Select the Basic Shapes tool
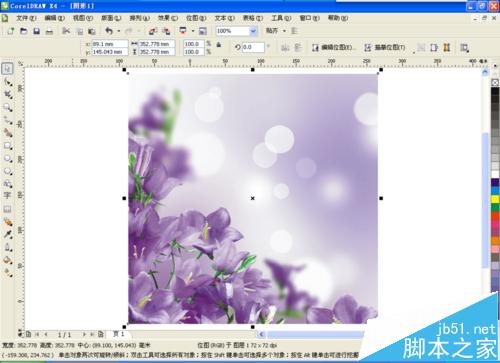Viewport: 500px width, 363px height. click(7, 184)
